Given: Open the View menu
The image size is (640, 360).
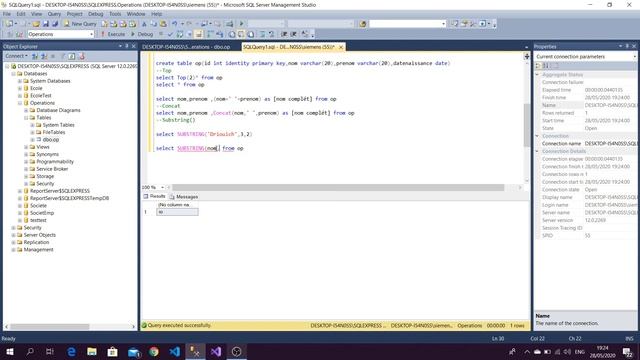Looking at the screenshot, I should 36,14.
